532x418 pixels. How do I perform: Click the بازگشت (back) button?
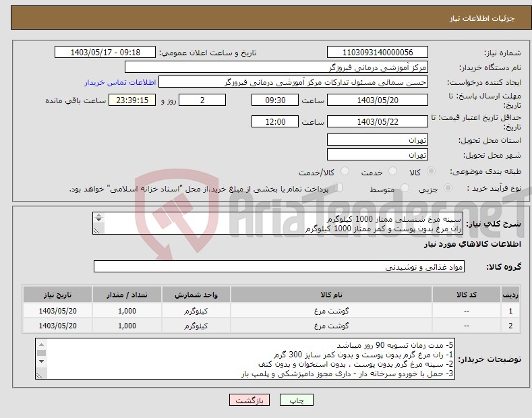point(249,400)
